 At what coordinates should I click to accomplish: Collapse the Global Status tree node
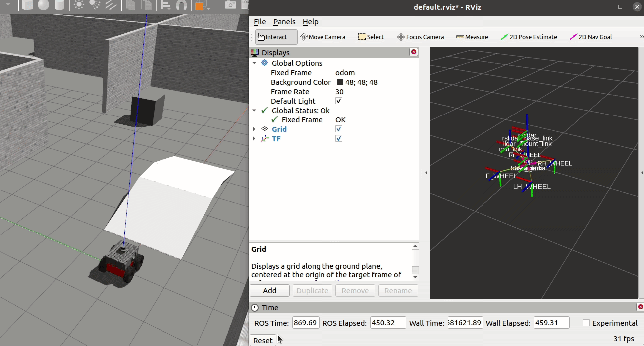[x=254, y=111]
